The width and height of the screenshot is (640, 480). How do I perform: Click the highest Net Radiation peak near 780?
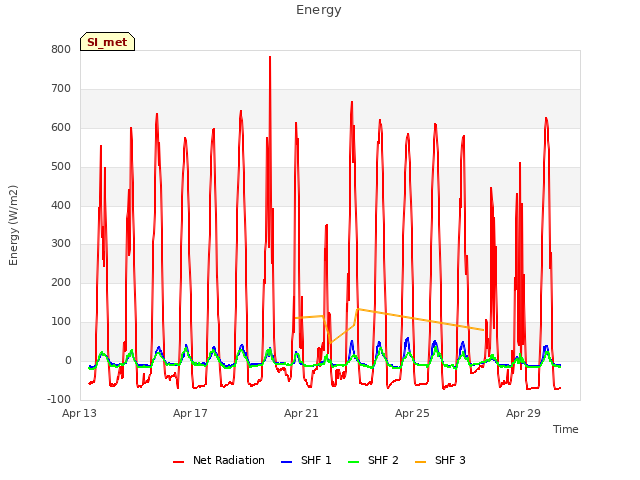(x=270, y=57)
